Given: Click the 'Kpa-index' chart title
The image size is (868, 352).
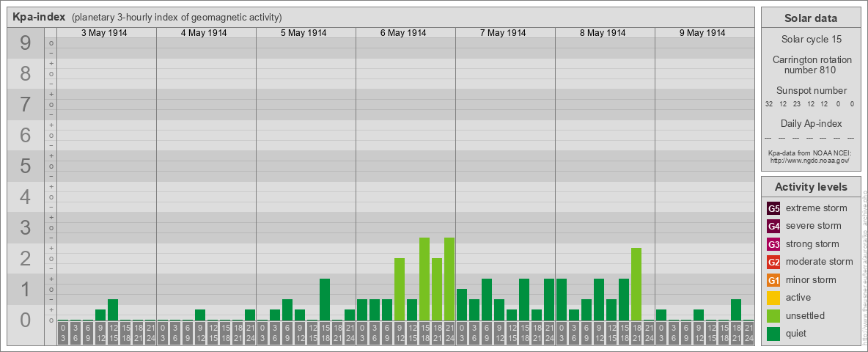Looking at the screenshot, I should click(x=40, y=17).
